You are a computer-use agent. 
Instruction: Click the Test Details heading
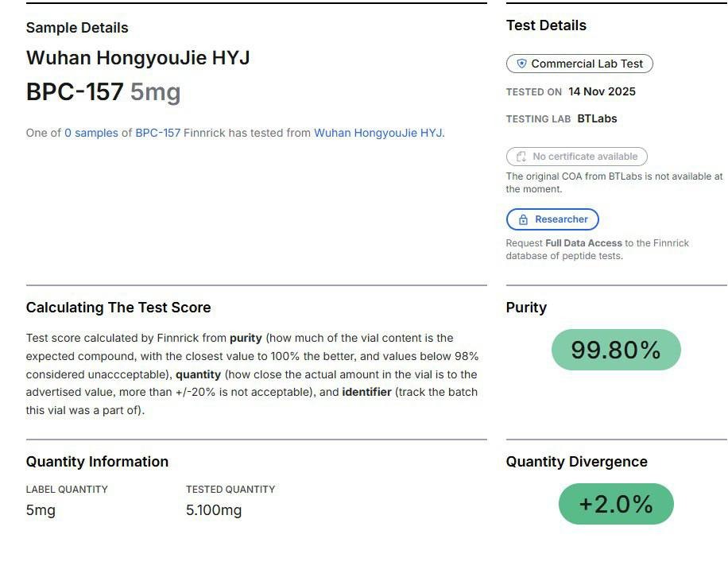coord(546,25)
